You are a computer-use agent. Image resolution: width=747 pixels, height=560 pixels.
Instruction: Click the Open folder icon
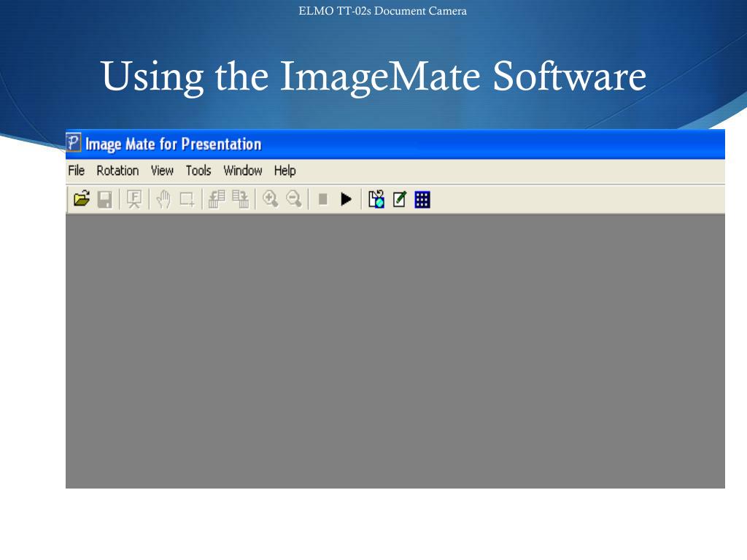click(x=82, y=199)
